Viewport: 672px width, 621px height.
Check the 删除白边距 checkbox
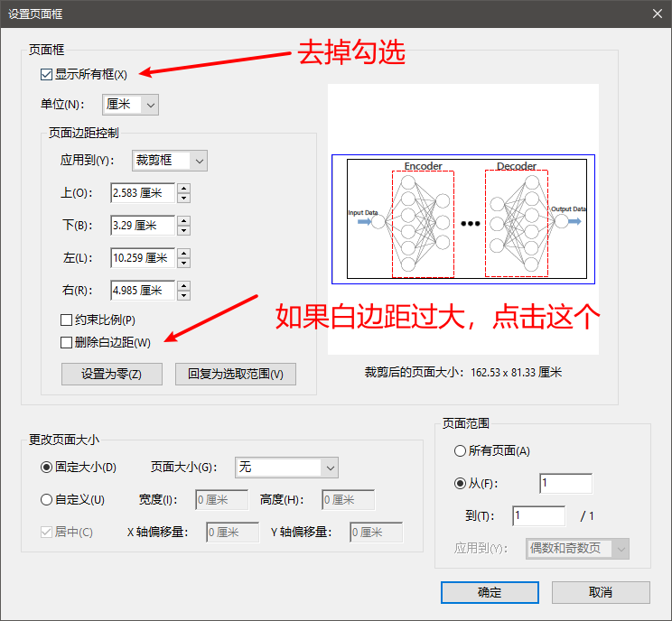coord(67,342)
